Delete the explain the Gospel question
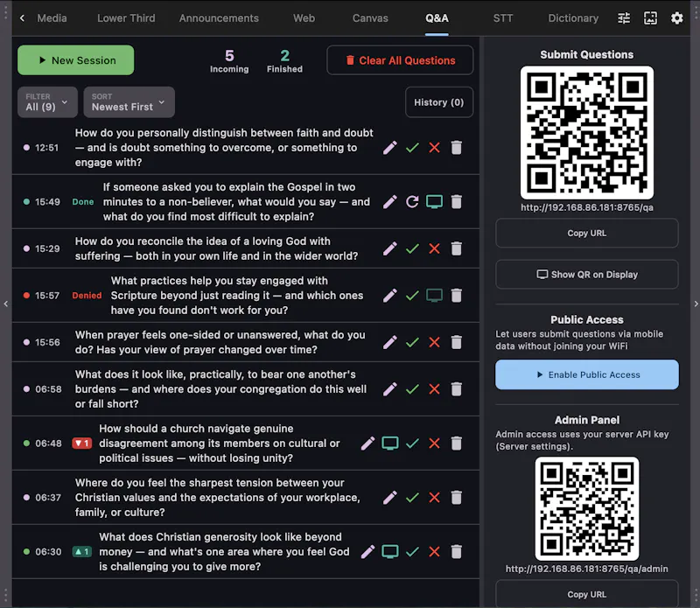This screenshot has height=608, width=700. click(456, 202)
